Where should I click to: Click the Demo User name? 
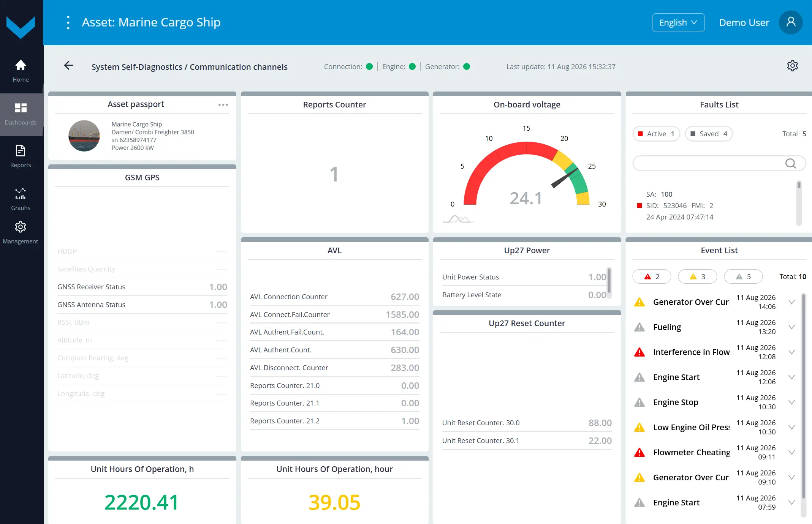(744, 22)
